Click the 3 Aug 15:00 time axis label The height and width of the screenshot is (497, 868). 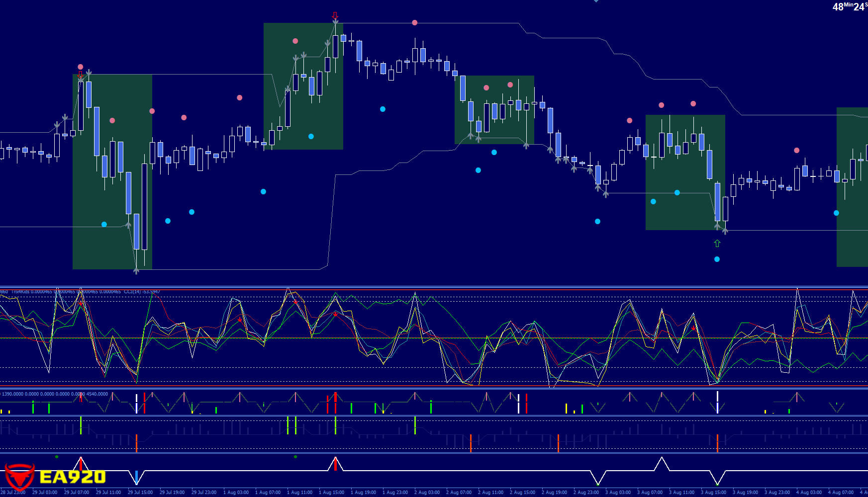(x=713, y=493)
